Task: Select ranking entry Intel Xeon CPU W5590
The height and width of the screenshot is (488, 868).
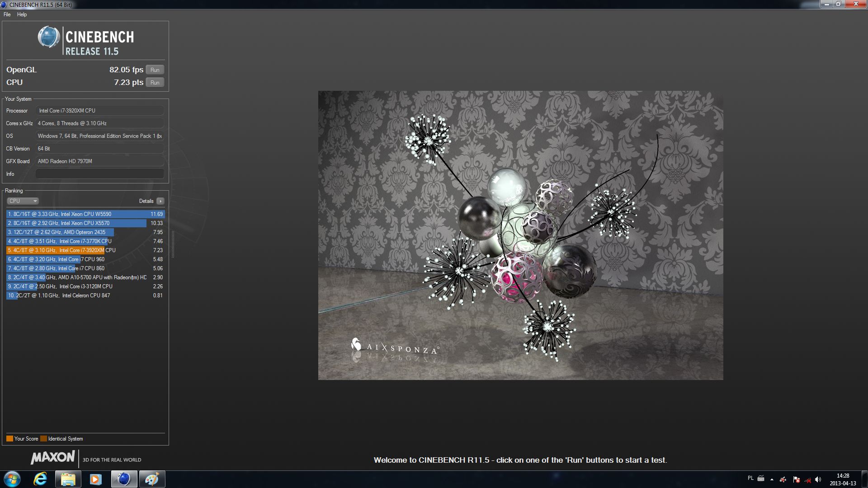Action: pyautogui.click(x=85, y=214)
